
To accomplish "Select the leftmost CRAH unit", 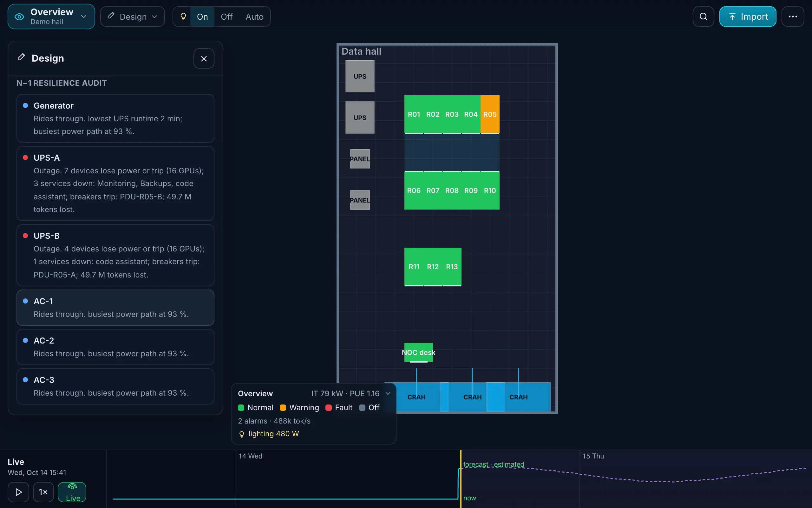I will click(x=416, y=397).
